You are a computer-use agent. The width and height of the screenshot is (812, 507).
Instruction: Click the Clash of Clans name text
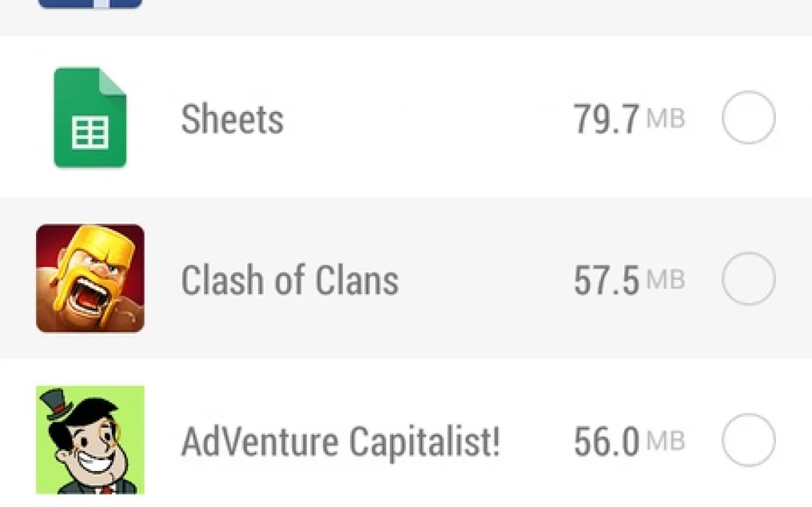[x=290, y=280]
